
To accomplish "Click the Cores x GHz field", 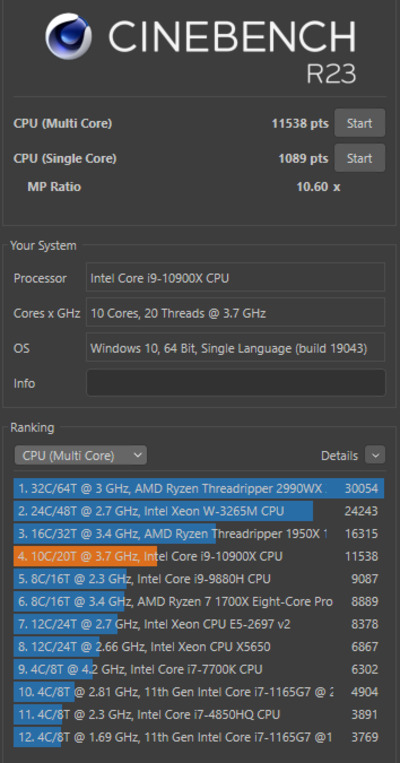I will click(x=236, y=313).
